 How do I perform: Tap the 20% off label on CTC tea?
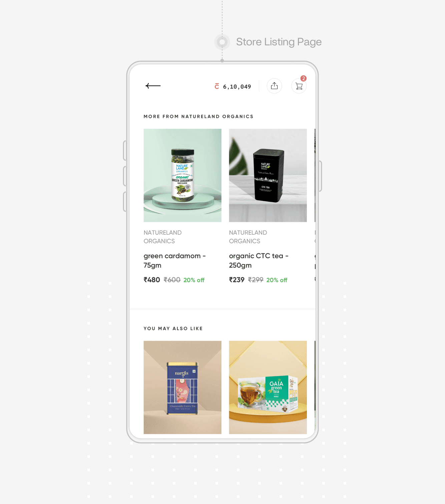[277, 280]
